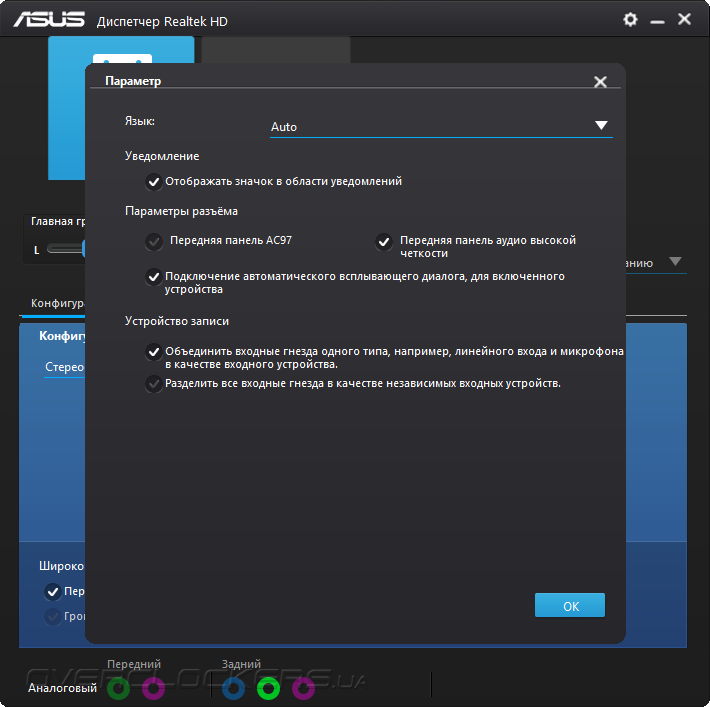Click rear blue analog jack
710x707 pixels.
coord(234,688)
